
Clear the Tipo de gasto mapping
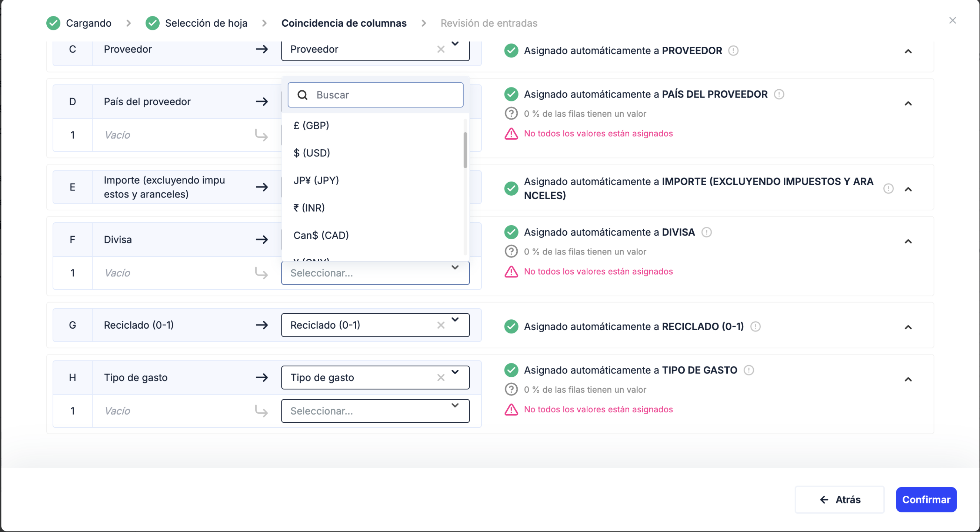[x=440, y=378]
